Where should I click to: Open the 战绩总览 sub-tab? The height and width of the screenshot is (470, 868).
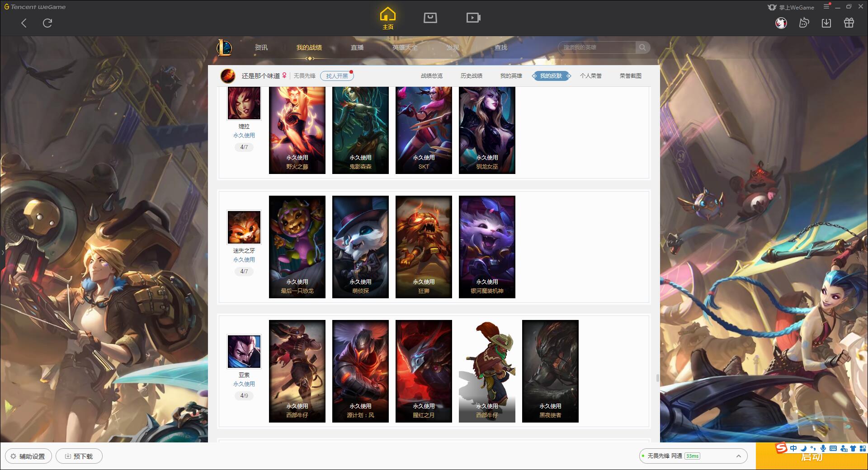[x=432, y=76]
